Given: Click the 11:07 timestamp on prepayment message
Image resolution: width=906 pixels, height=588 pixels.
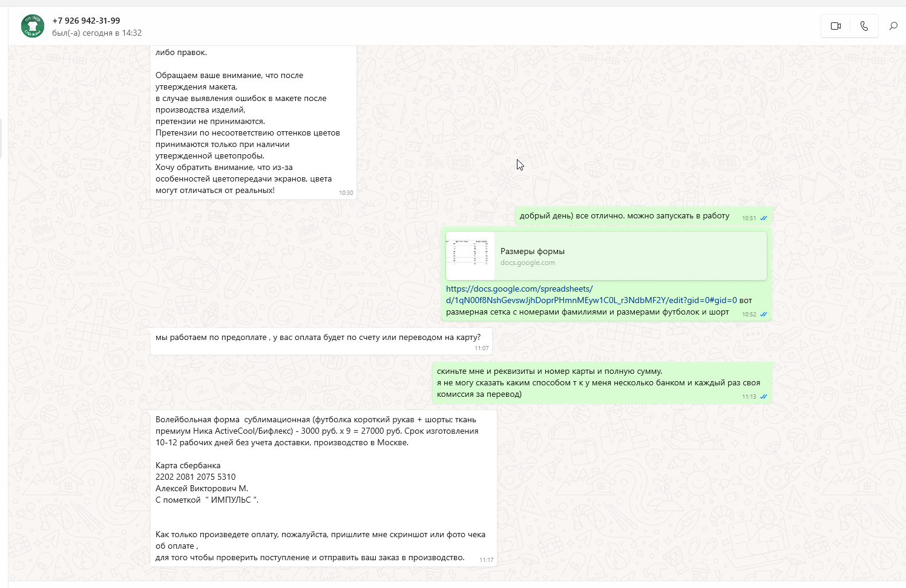Looking at the screenshot, I should coord(482,348).
